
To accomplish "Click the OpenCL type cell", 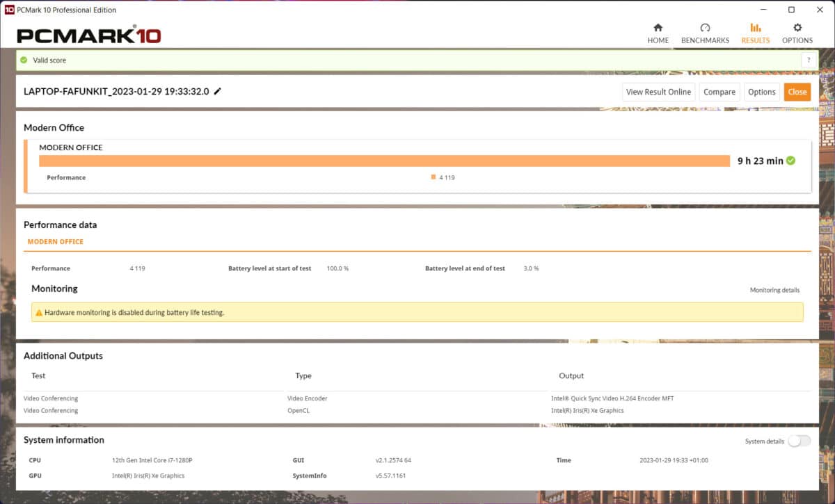I will point(299,410).
